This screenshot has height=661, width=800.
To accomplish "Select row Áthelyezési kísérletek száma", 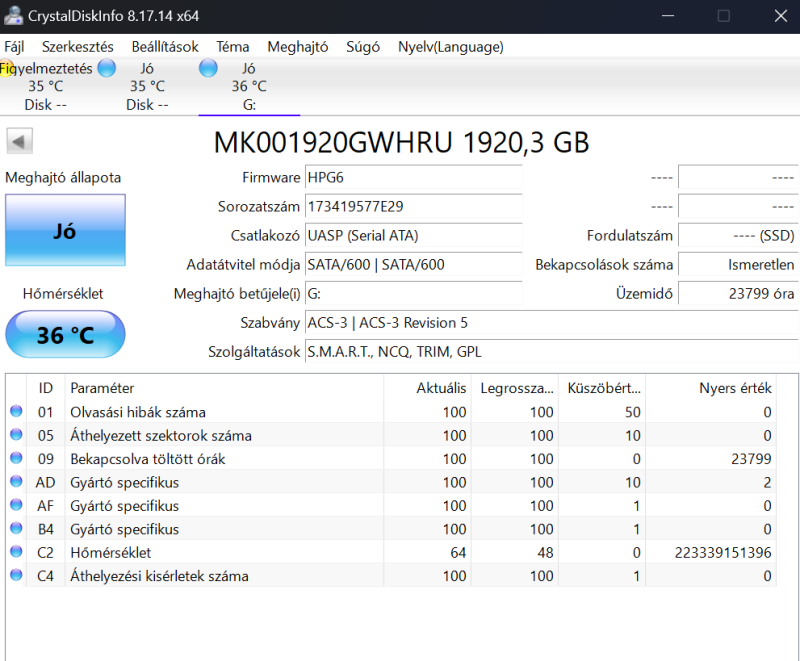I will pos(392,576).
